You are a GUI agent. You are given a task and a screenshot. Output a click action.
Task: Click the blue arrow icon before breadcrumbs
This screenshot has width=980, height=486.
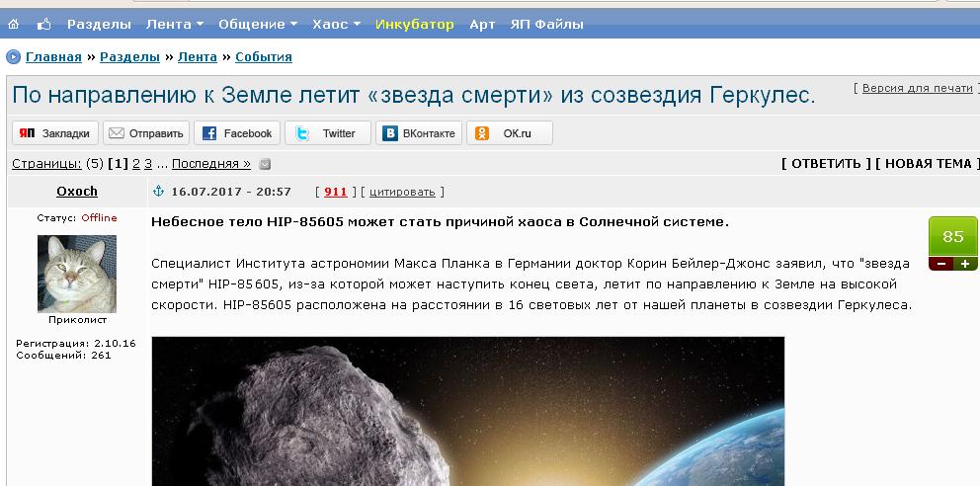[13, 57]
